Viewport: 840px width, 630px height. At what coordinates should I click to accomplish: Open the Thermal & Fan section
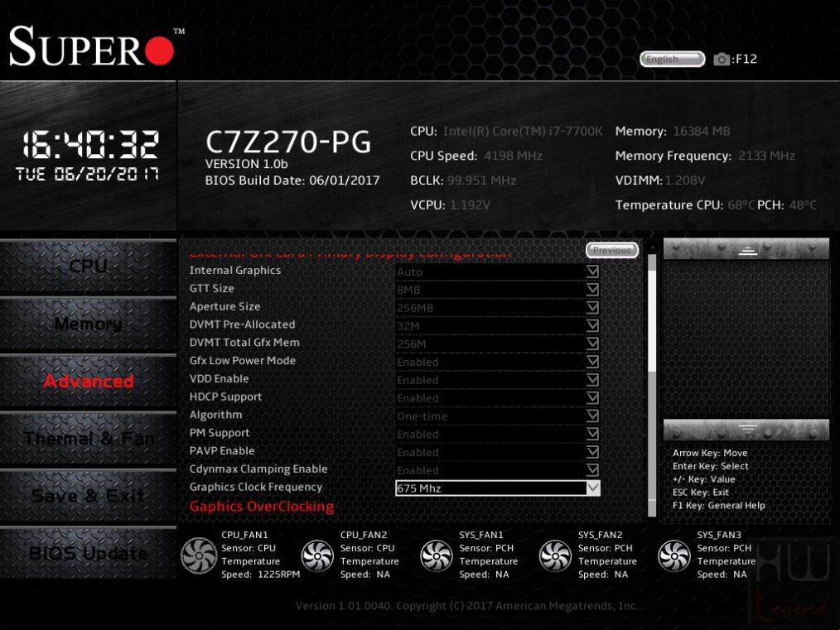click(88, 439)
